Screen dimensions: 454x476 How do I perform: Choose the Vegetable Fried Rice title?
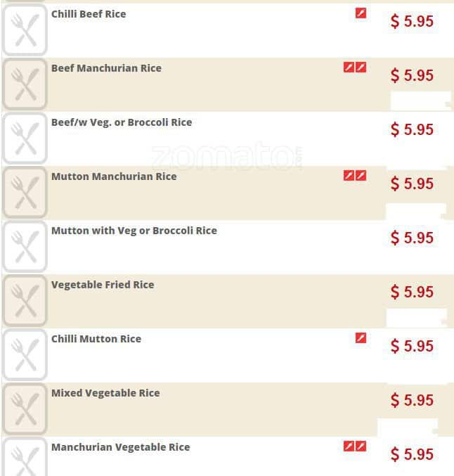103,285
